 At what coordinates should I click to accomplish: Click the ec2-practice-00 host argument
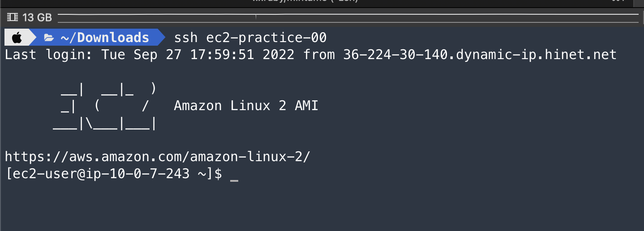click(x=266, y=38)
